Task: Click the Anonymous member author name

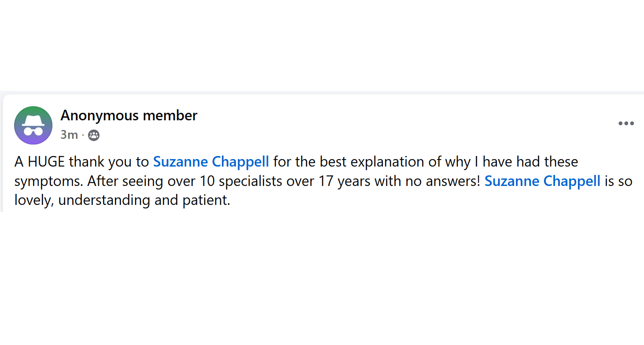Action: [129, 115]
